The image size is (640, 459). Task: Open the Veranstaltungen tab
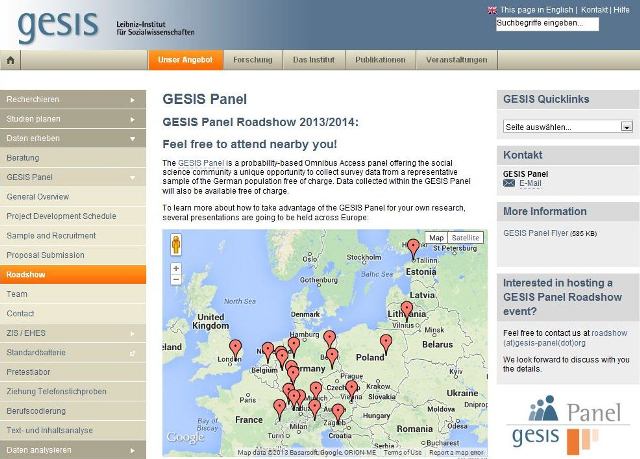click(457, 60)
